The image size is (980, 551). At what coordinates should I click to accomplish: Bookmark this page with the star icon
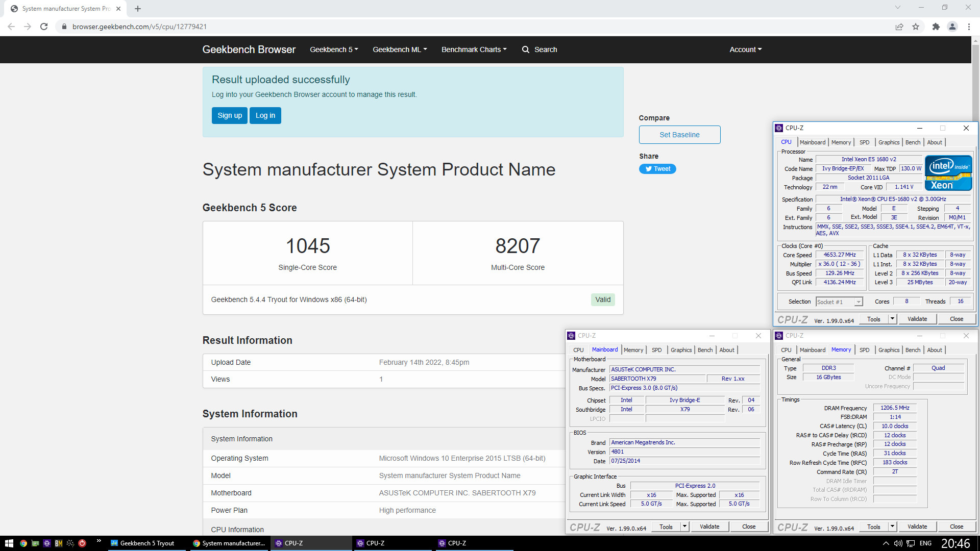916,27
